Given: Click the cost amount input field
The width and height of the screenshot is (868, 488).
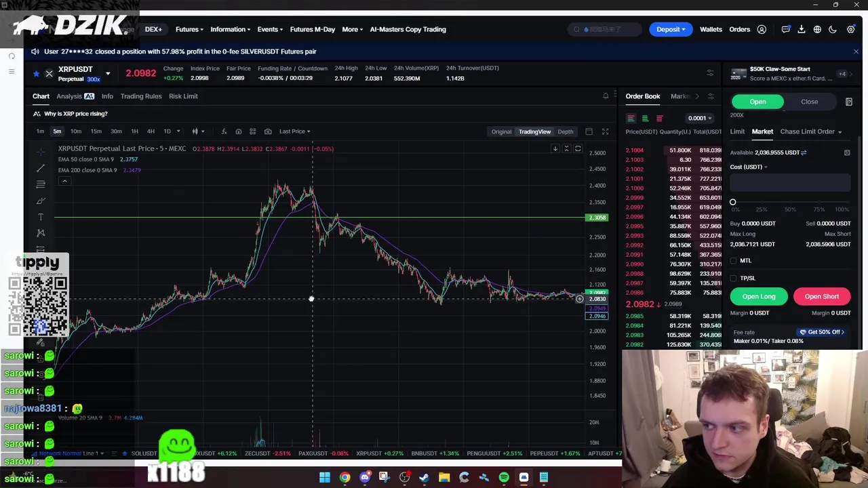Looking at the screenshot, I should tap(790, 182).
